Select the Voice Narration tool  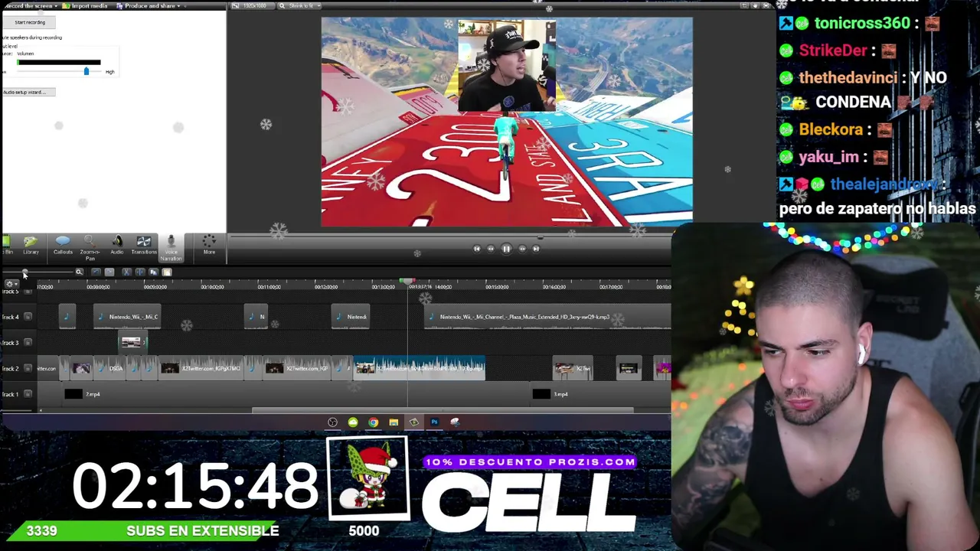(171, 248)
